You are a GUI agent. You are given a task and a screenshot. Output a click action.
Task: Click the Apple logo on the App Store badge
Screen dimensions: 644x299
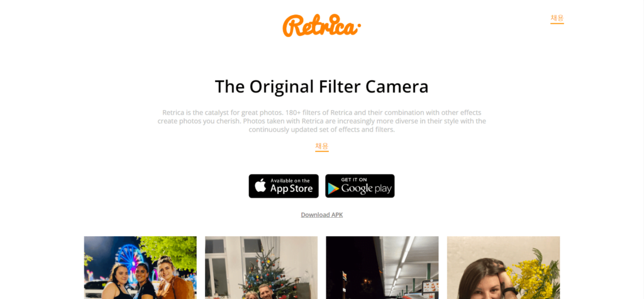(x=260, y=186)
